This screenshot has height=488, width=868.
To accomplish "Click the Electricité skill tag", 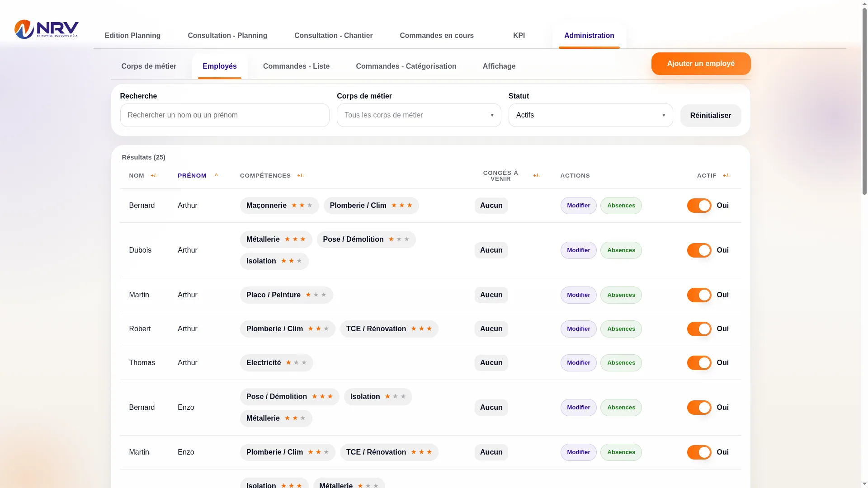I will coord(277,363).
